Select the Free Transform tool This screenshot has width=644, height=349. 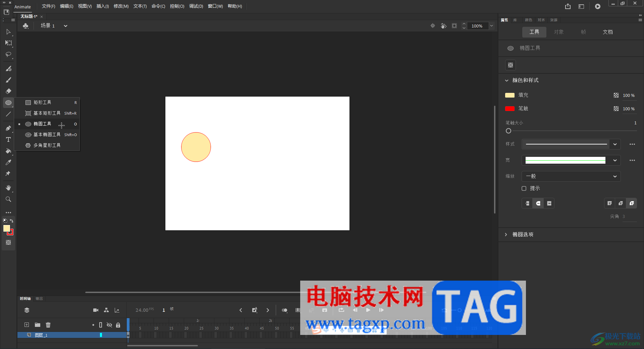pyautogui.click(x=8, y=43)
